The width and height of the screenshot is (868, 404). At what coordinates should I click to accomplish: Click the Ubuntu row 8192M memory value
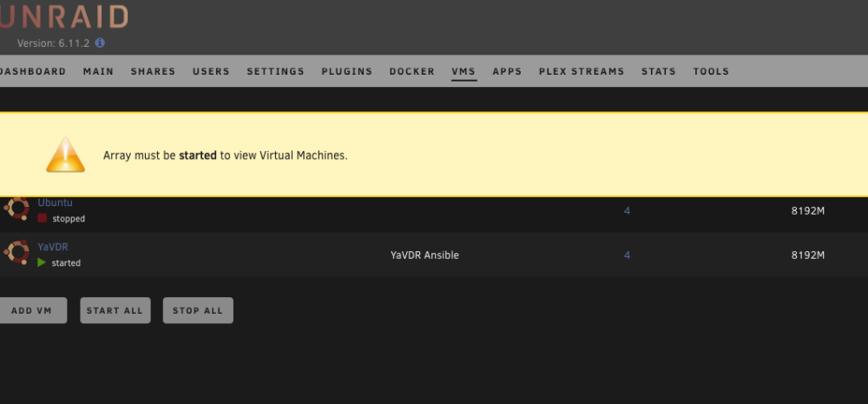[807, 210]
